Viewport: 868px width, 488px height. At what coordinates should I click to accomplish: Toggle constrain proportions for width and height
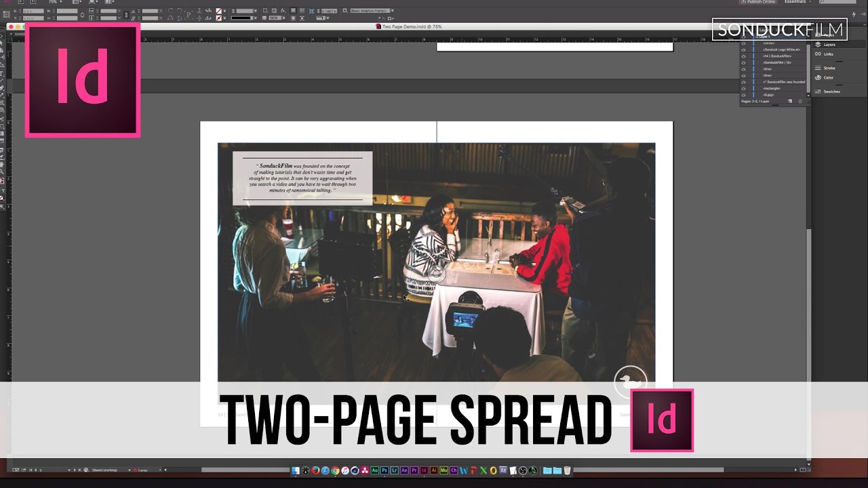[83, 15]
